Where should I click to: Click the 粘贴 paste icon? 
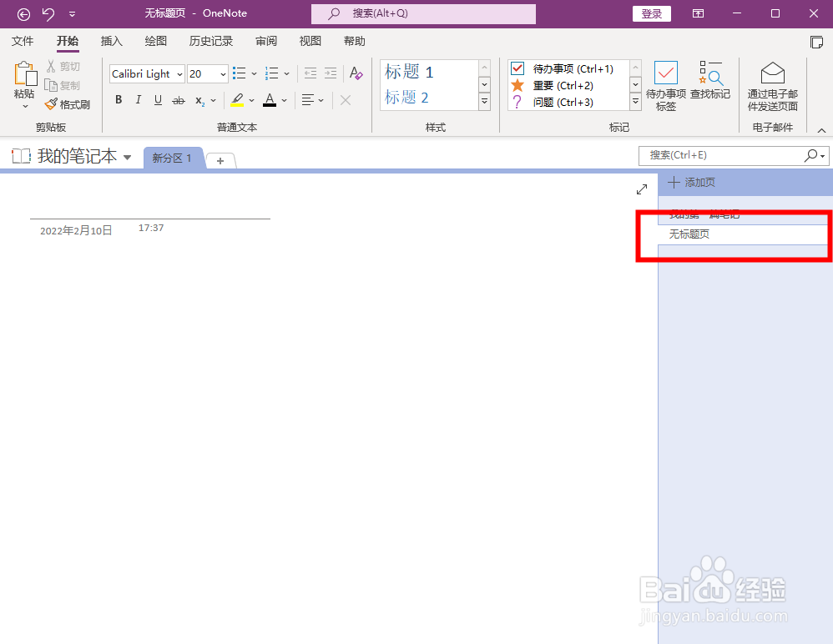(x=24, y=73)
